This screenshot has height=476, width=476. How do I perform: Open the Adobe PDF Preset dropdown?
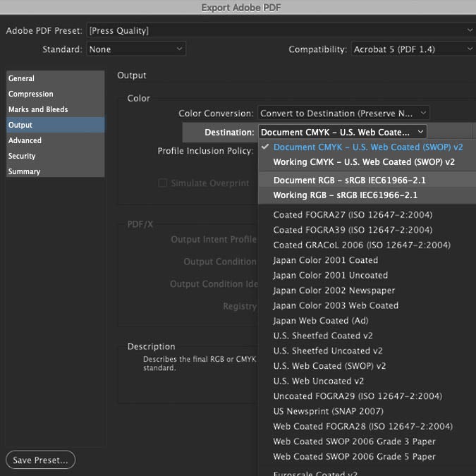pyautogui.click(x=280, y=30)
